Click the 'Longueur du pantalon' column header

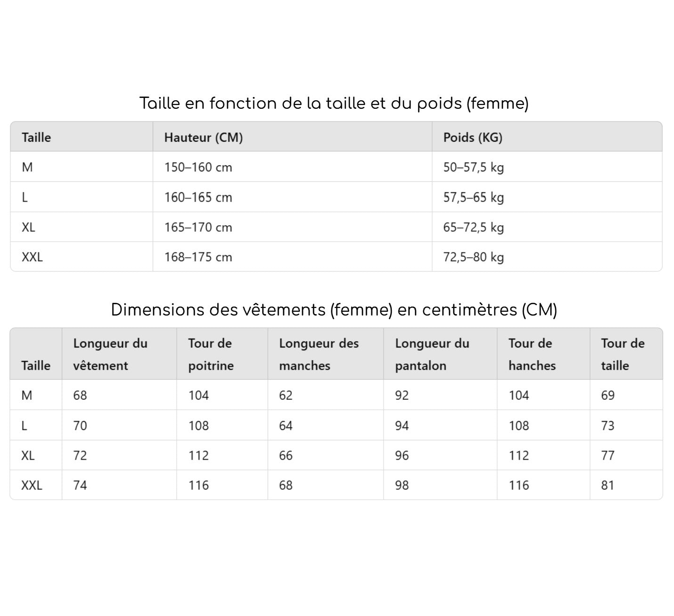[432, 354]
